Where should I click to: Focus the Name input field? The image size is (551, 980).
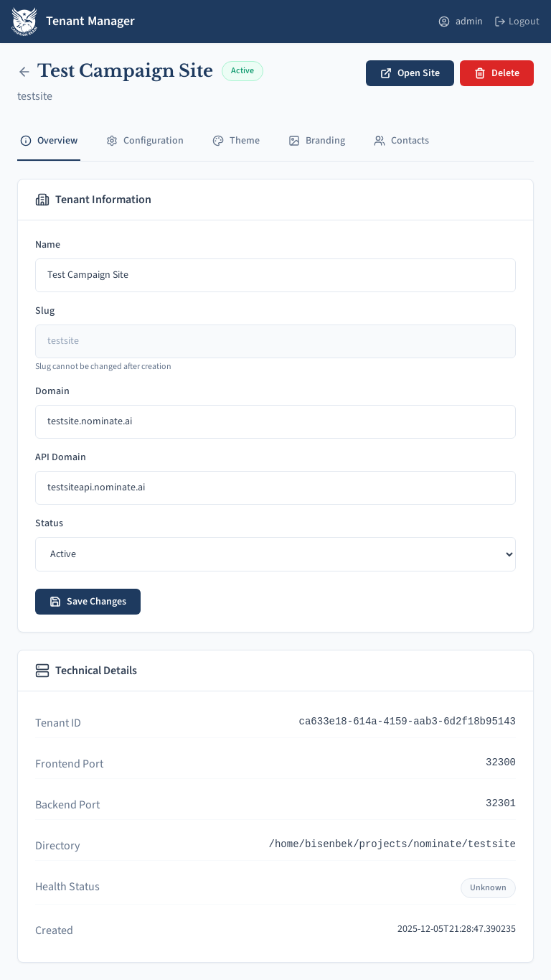click(x=275, y=275)
